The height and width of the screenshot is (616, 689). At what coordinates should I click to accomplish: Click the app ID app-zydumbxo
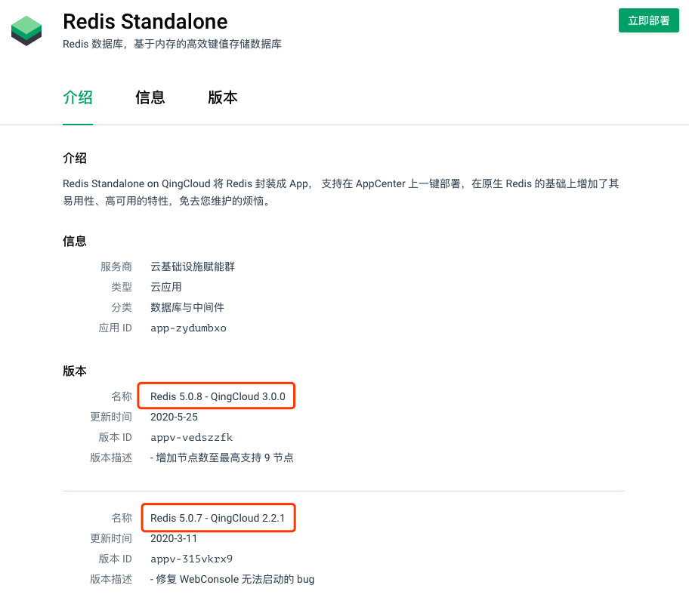pos(189,328)
